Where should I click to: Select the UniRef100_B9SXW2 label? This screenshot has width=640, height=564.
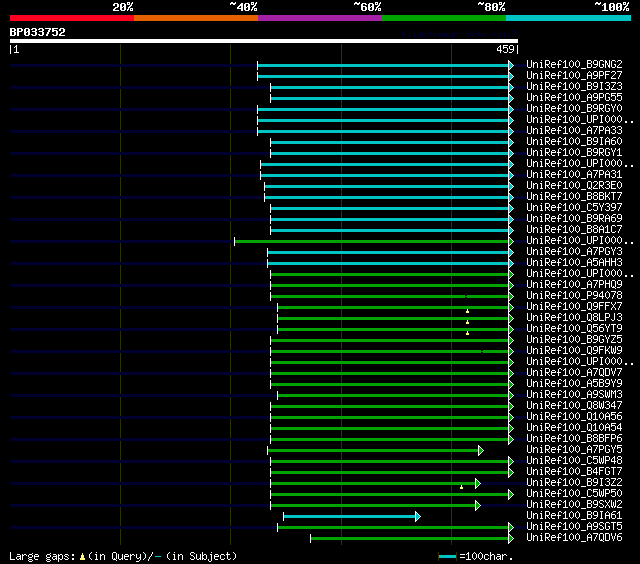coord(574,505)
